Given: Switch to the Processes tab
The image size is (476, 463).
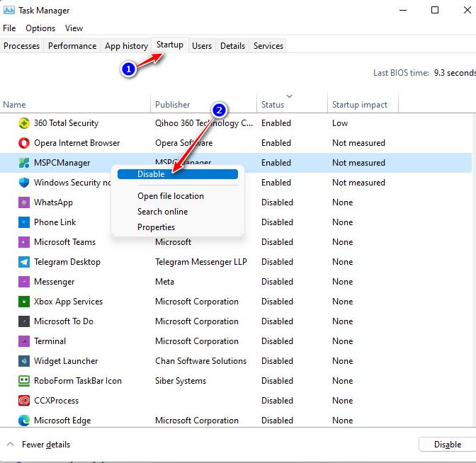Looking at the screenshot, I should [x=21, y=46].
